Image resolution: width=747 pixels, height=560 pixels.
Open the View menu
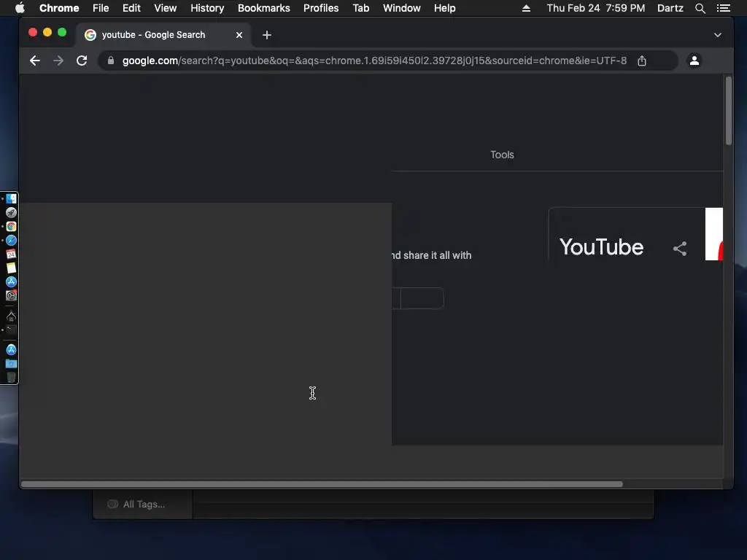click(166, 8)
